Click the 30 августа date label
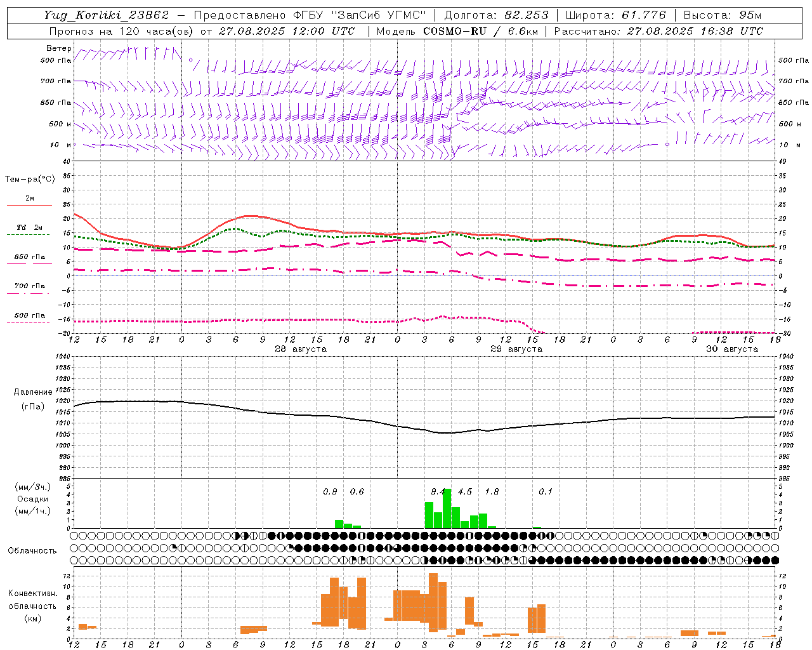This screenshot has width=812, height=650. [732, 349]
